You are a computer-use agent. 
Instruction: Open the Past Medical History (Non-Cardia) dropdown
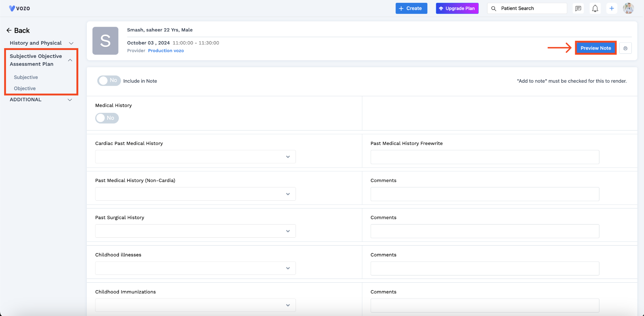click(195, 194)
